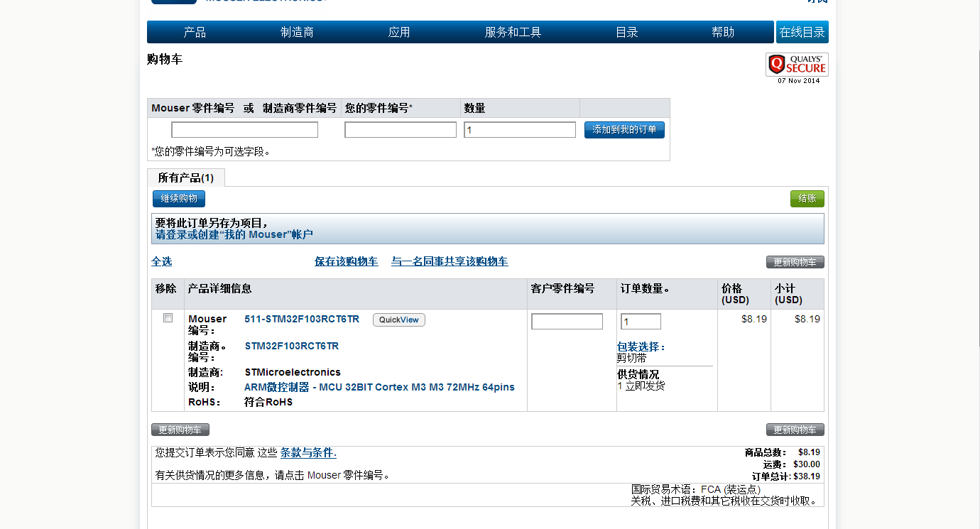Open the 服务和工具 menu
The image size is (980, 529).
tap(513, 32)
